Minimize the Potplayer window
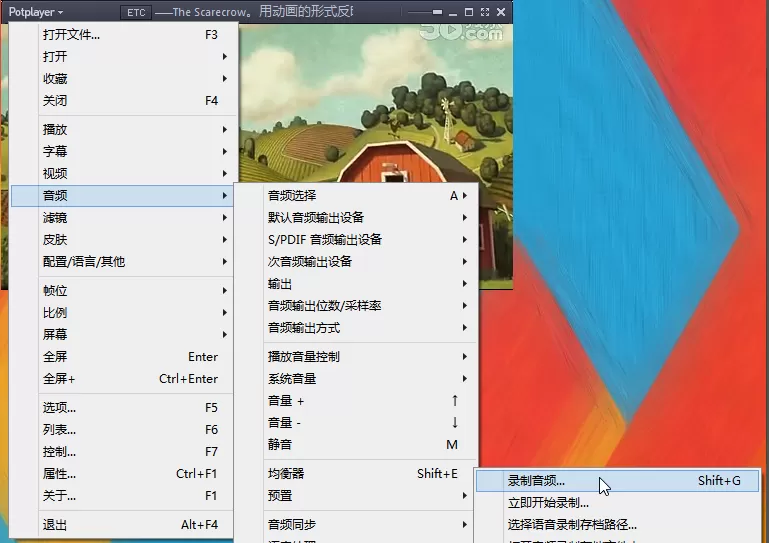Screen dimensions: 769x543 (x=453, y=14)
